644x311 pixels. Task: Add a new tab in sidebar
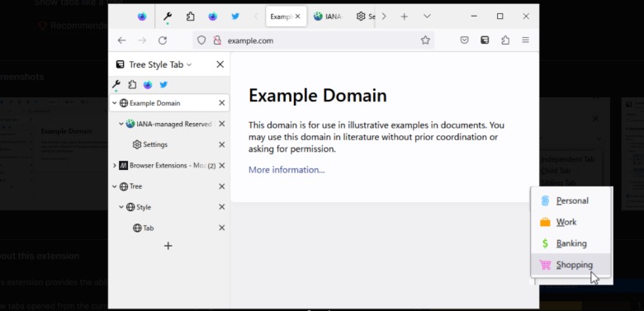(x=168, y=246)
